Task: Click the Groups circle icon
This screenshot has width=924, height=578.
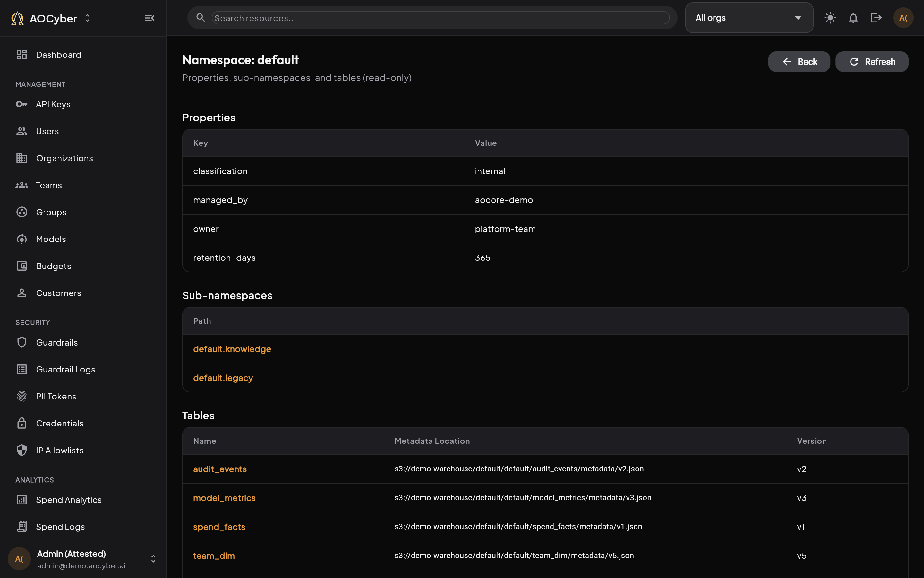Action: [x=22, y=212]
